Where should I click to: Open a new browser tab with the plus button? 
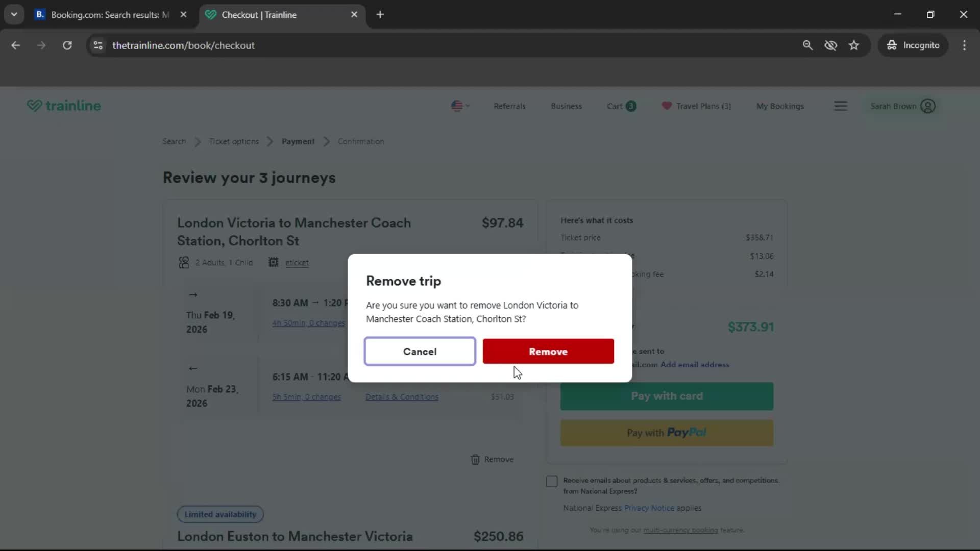tap(380, 14)
